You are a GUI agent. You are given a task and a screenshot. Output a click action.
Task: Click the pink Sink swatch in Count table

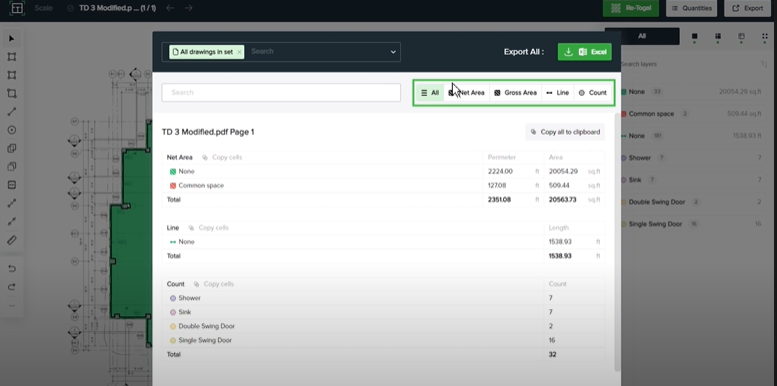(x=172, y=313)
